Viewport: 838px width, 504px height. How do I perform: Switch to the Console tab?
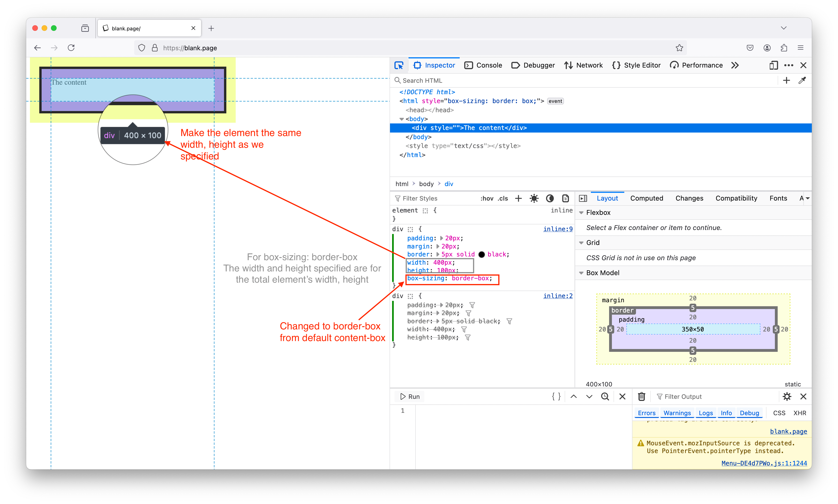(x=483, y=65)
